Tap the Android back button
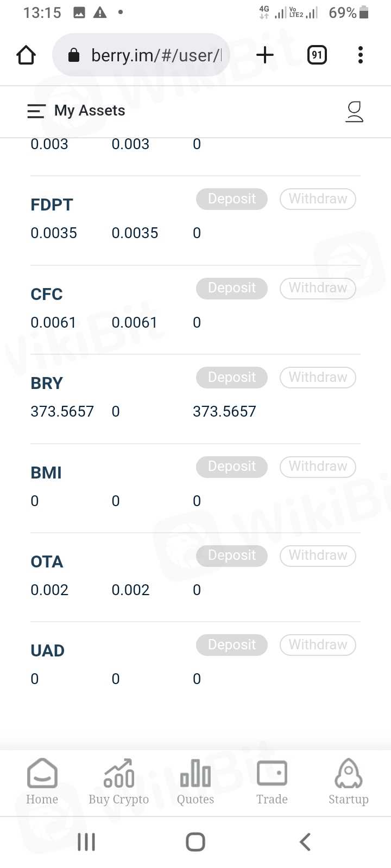391x868 pixels. [305, 842]
